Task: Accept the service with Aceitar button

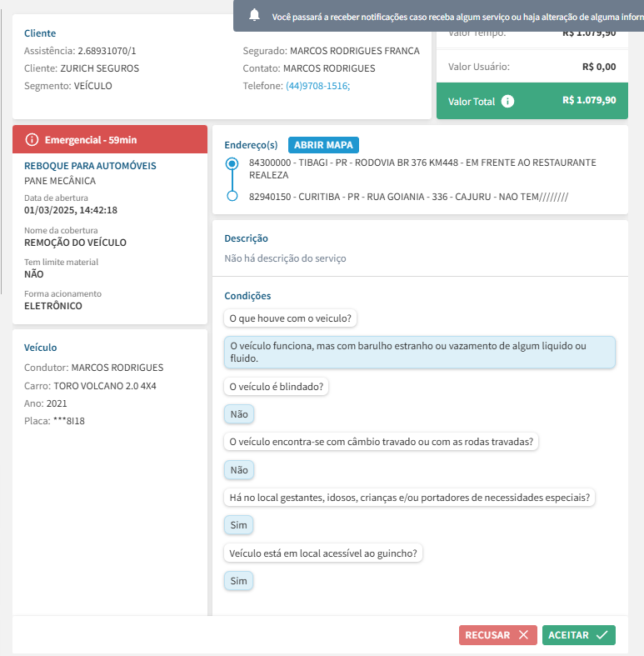Action: [578, 635]
